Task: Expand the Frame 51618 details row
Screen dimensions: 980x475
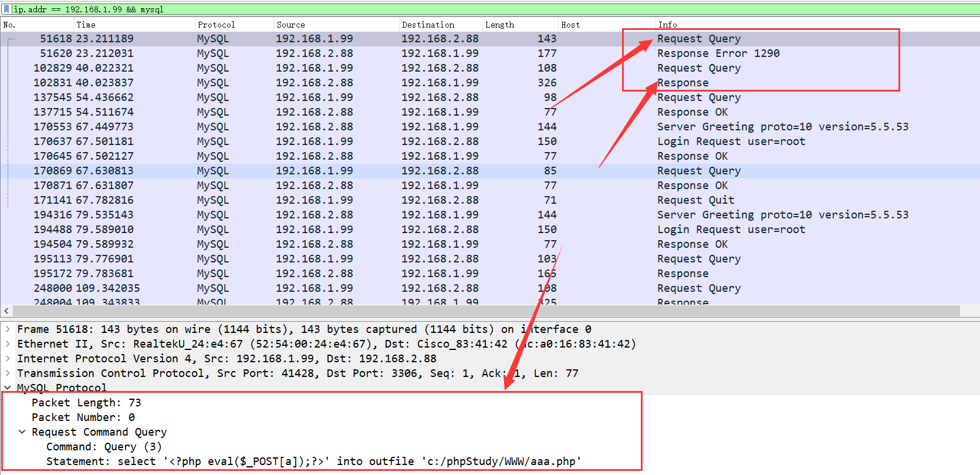Action: (8, 329)
